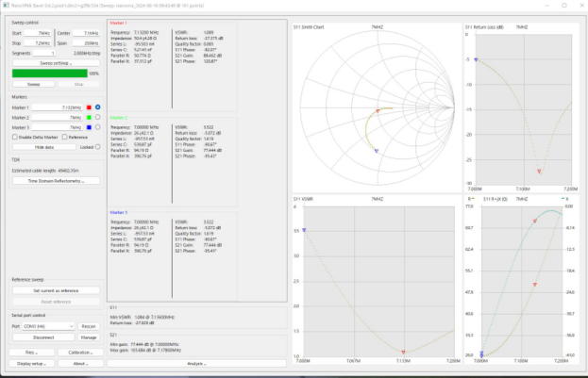Toggle the Locked checkbox
588x378 pixels.
tap(97, 147)
